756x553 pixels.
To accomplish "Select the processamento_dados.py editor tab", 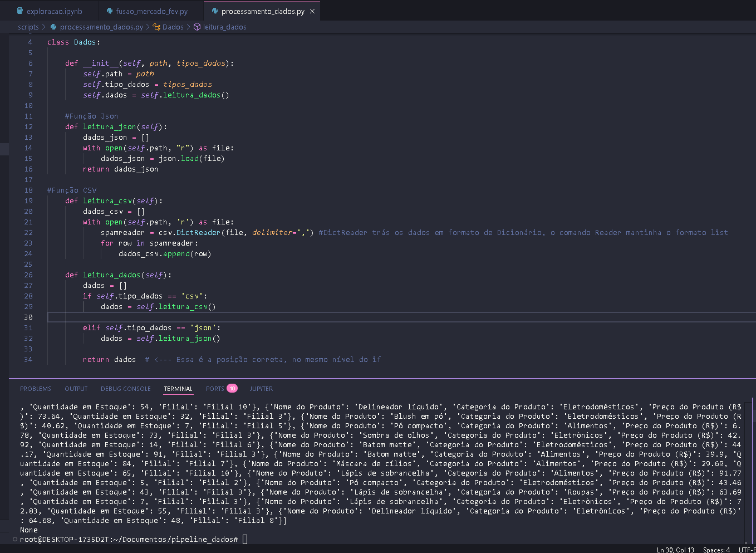I will tap(262, 11).
